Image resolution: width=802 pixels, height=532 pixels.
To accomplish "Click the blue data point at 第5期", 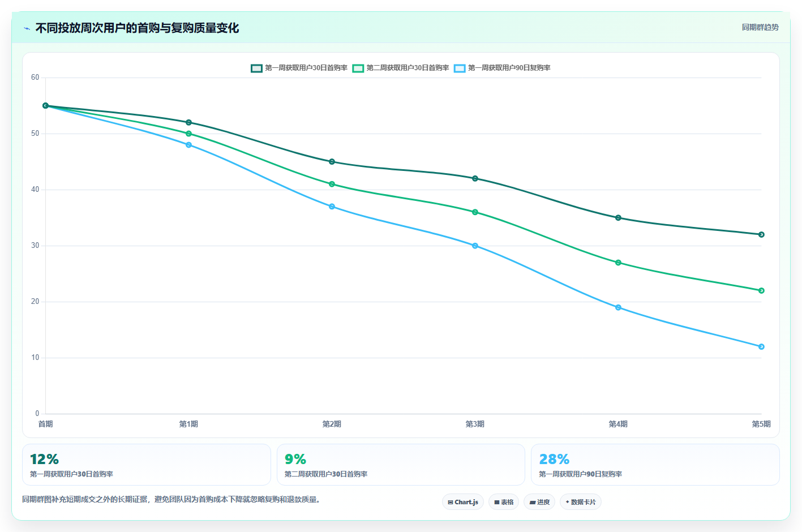I will tap(761, 346).
